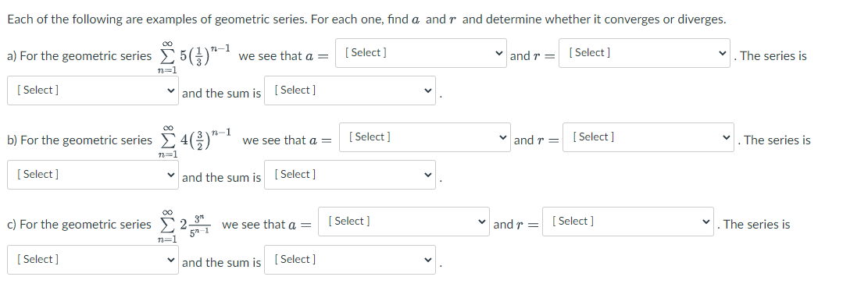Open the a-value dropdown for series b
868x298 pixels.
pos(424,137)
